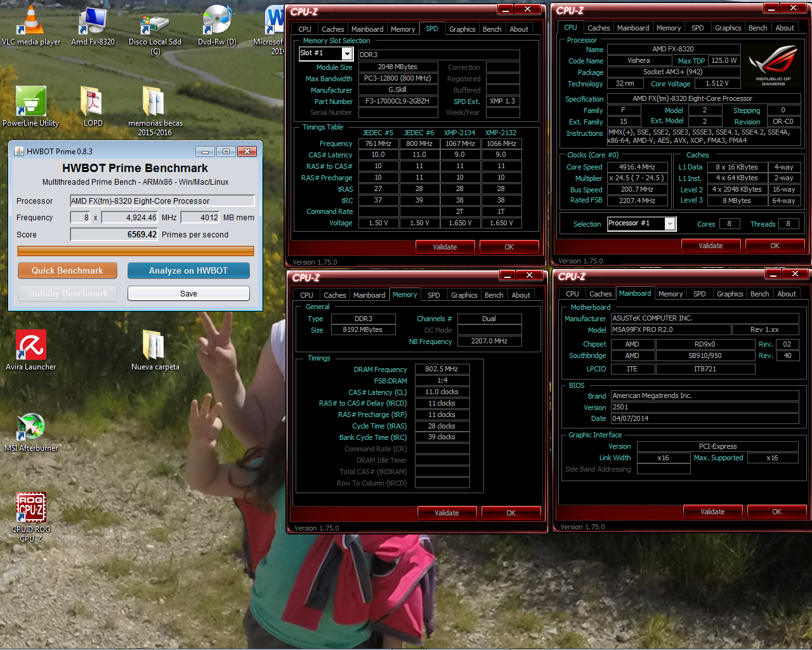The height and width of the screenshot is (650, 812).
Task: Click Validate in the Mainboard window
Action: tap(712, 512)
